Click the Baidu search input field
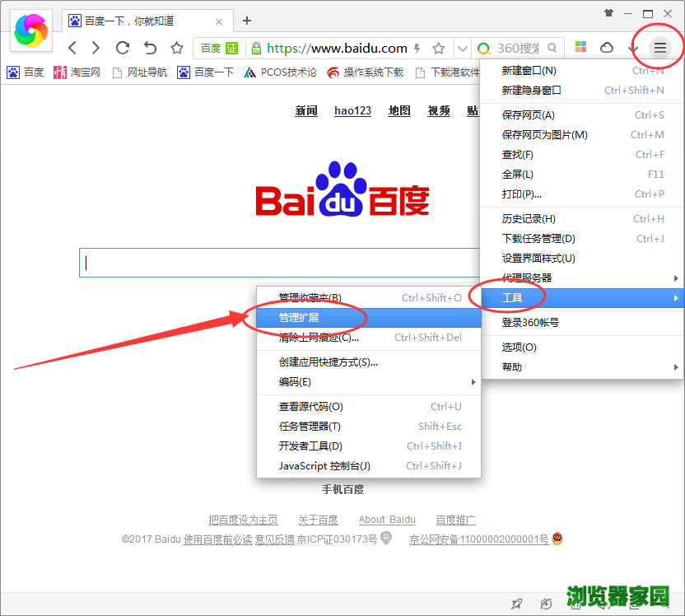The image size is (685, 616). tap(280, 263)
